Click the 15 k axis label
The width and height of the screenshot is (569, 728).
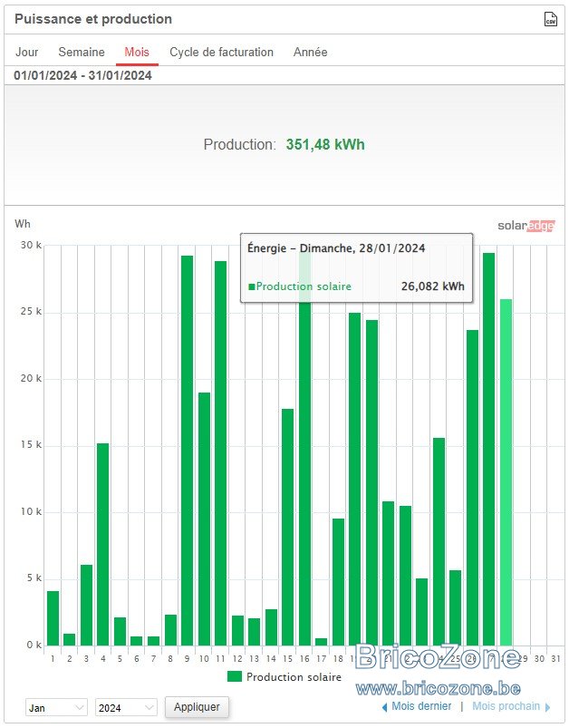[31, 445]
